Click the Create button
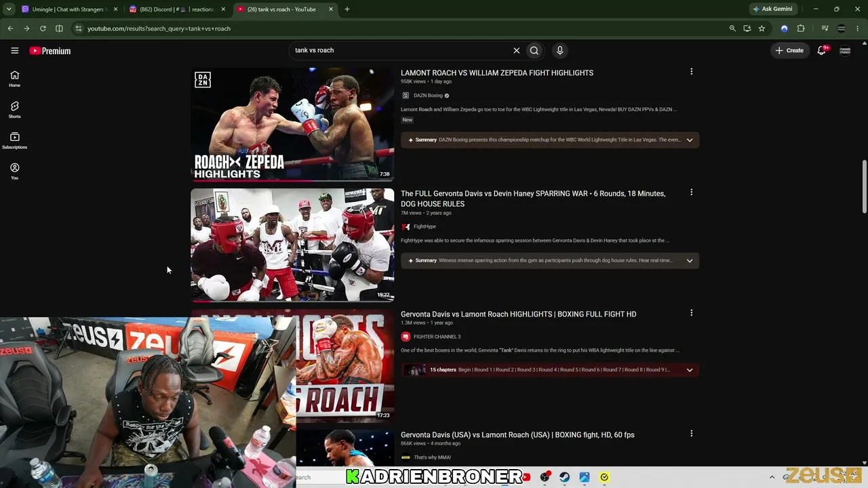 (789, 50)
